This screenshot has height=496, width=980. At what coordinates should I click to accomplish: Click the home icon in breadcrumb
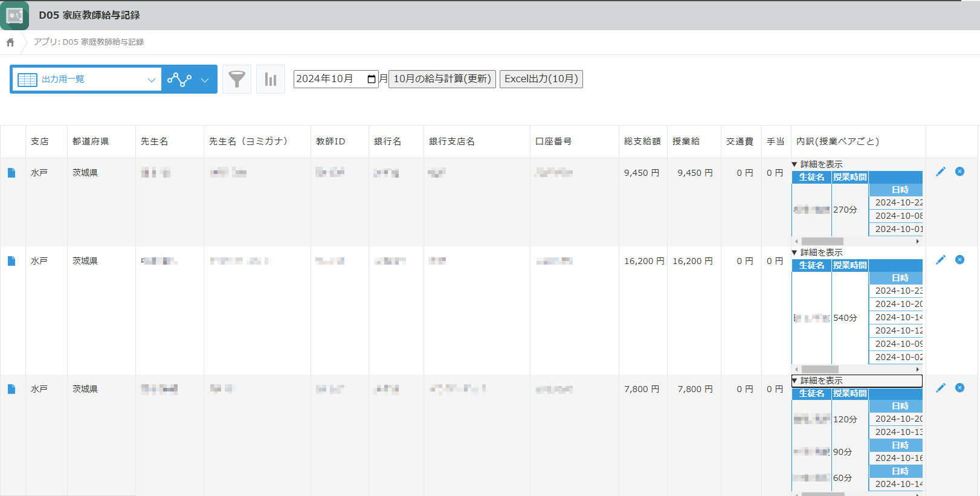click(10, 42)
